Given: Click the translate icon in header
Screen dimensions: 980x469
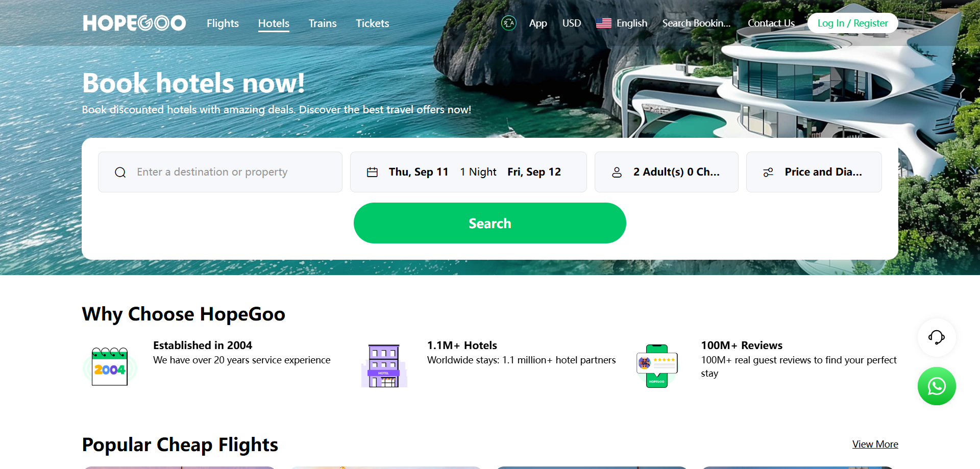Looking at the screenshot, I should (x=508, y=23).
